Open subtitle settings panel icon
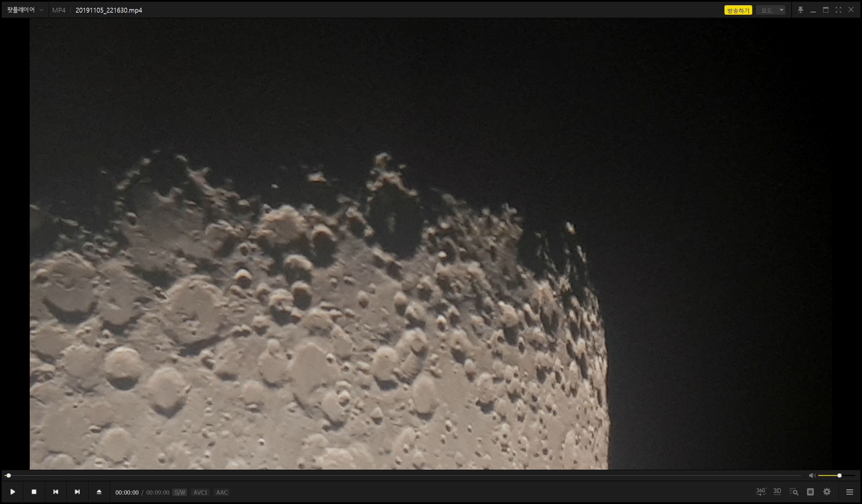Viewport: 862px width, 504px height. click(810, 492)
